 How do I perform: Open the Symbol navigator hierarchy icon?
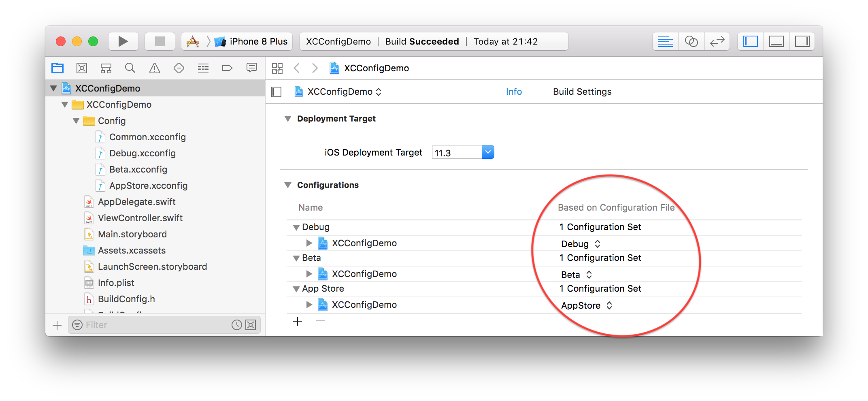click(x=106, y=68)
